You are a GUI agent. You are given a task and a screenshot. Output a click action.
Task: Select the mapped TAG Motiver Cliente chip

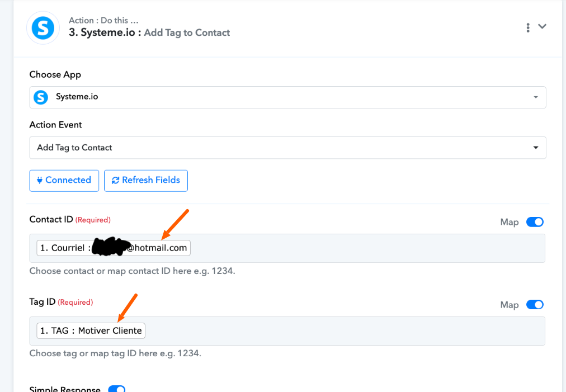point(91,330)
